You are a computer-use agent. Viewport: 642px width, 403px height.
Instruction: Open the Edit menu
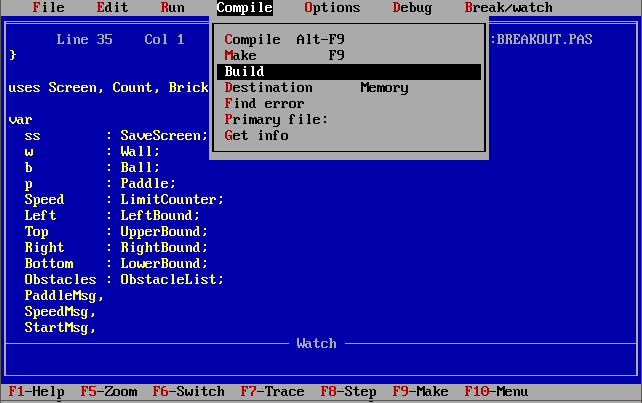pos(112,8)
